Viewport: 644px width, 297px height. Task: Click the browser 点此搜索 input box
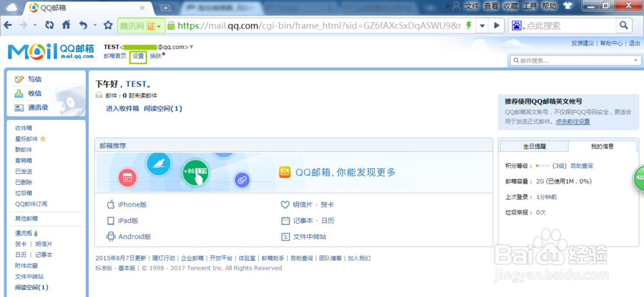click(x=571, y=26)
